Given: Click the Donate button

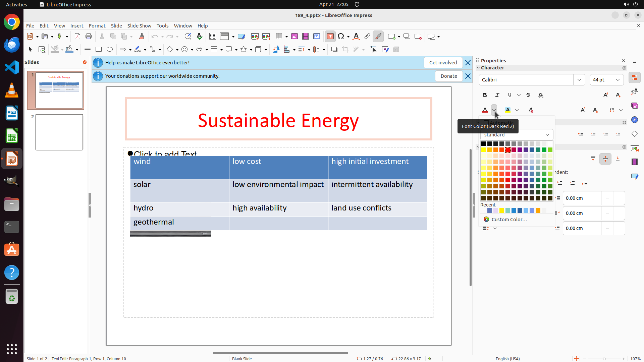Looking at the screenshot, I should pyautogui.click(x=448, y=76).
